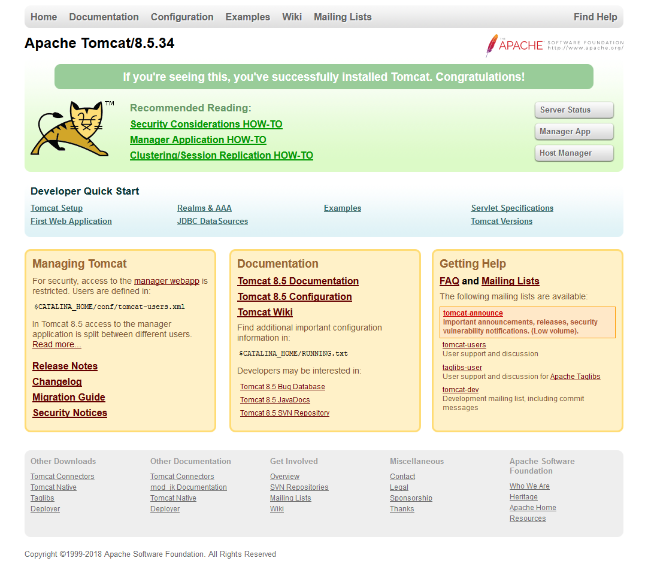Open Tomcat Connectors under Other Documentation
Screen dimensions: 648x567
[182, 476]
